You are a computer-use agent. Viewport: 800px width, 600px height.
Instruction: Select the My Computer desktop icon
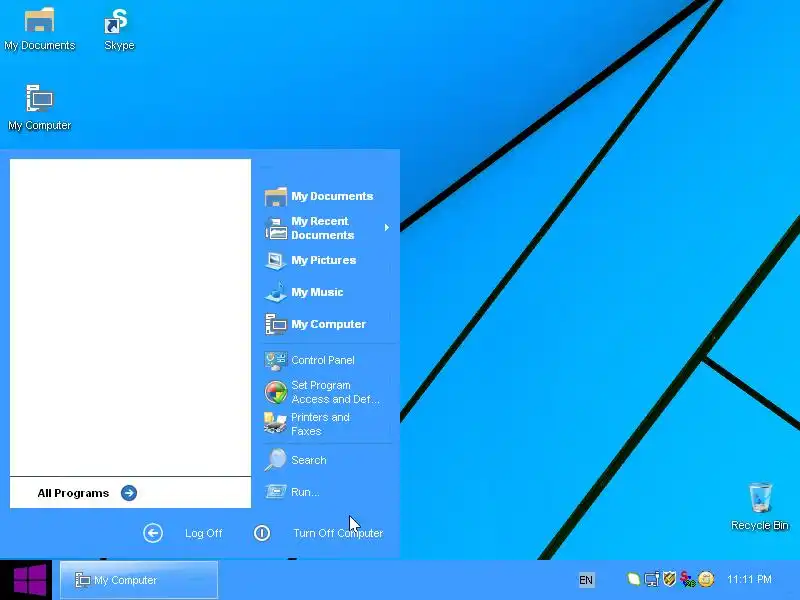[x=39, y=108]
